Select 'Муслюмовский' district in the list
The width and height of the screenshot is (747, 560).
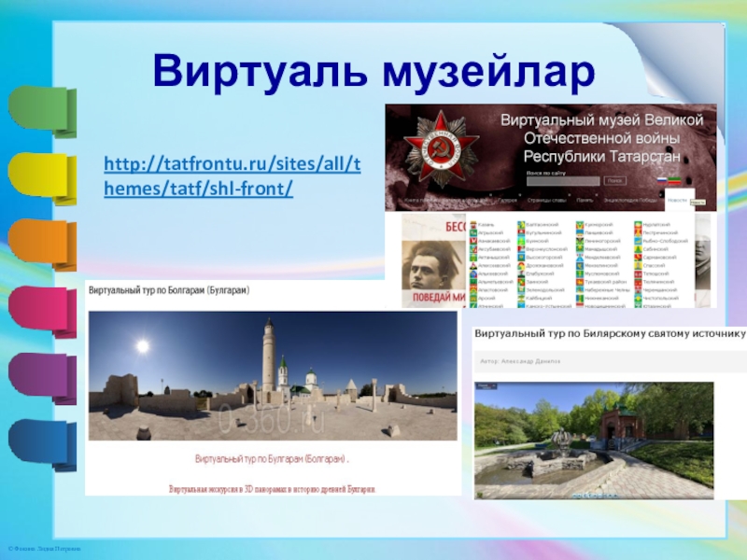coord(602,273)
